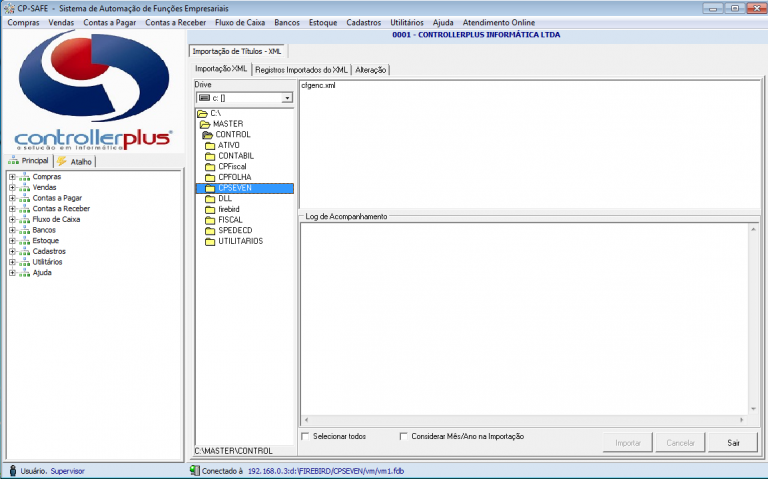Click the connection path 192.168.0.3 text
This screenshot has width=768, height=479.
[x=326, y=471]
